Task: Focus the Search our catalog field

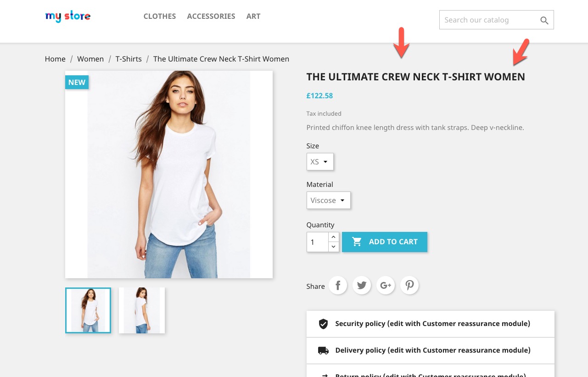Action: coord(489,20)
